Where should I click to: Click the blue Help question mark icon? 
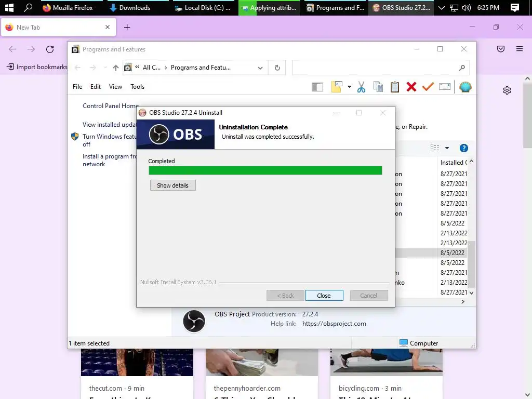point(463,148)
